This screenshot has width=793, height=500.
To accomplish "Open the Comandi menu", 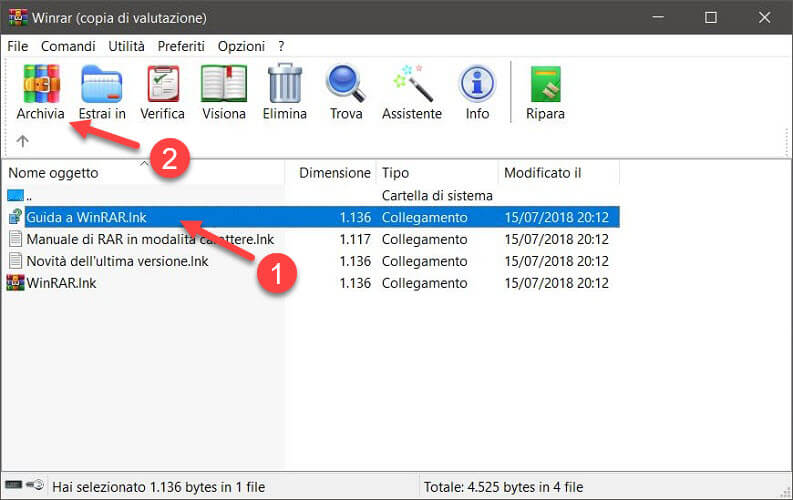I will pos(68,47).
